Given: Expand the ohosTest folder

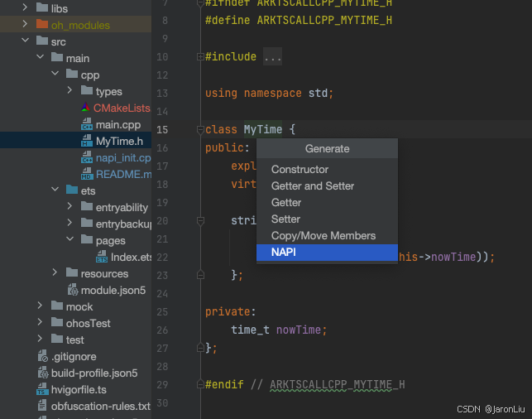Looking at the screenshot, I should pos(40,322).
